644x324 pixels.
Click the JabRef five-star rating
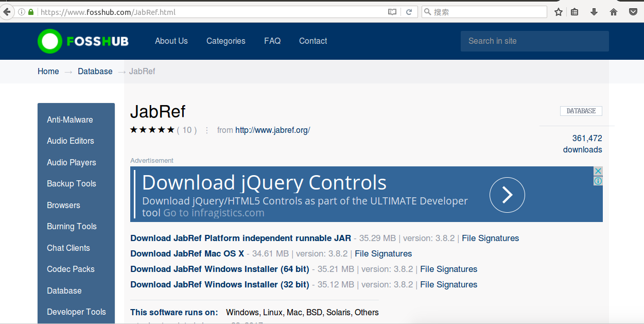152,130
